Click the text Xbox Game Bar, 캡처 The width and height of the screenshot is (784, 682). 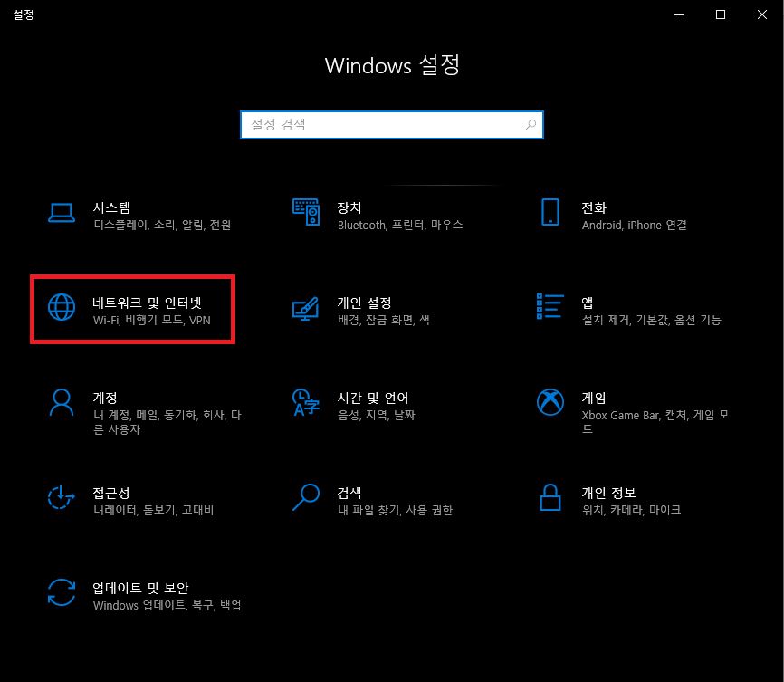coord(636,416)
